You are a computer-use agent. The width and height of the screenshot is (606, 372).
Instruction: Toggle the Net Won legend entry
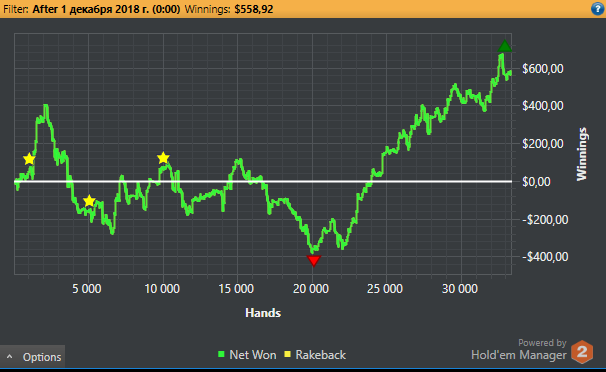tap(247, 355)
